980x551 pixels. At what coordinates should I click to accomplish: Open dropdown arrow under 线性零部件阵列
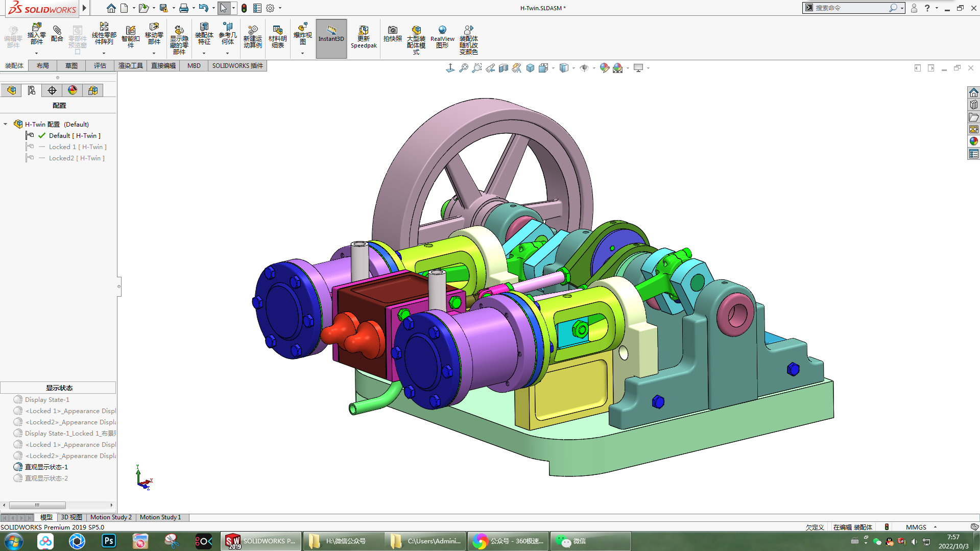coord(104,53)
